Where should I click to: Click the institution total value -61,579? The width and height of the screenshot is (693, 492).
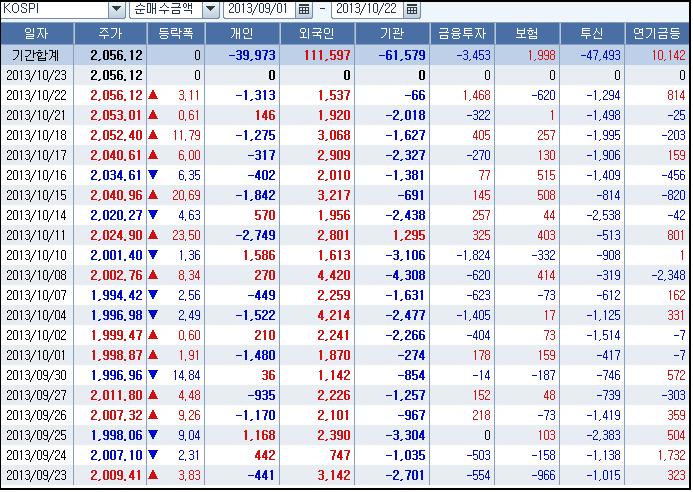pyautogui.click(x=402, y=56)
